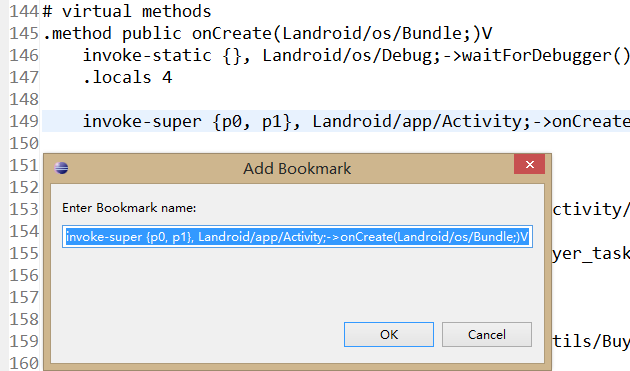The image size is (630, 371).
Task: Click the '.locals 4' line
Action: [127, 77]
